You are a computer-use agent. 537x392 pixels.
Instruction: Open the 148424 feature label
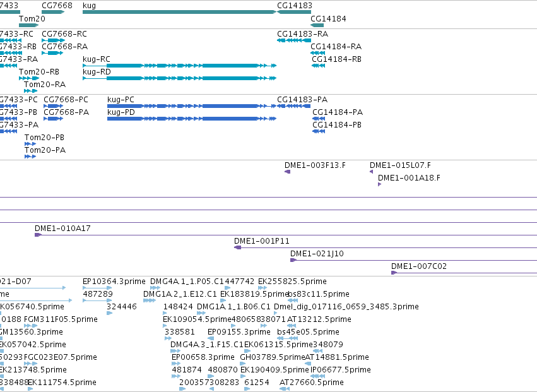(x=179, y=307)
